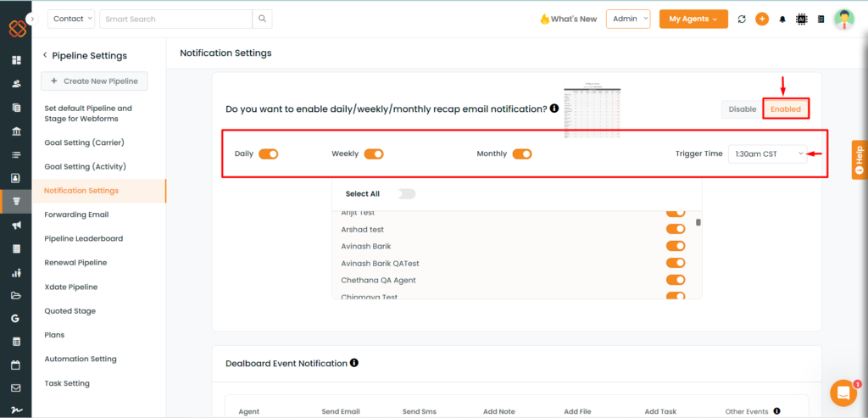Click the refresh sync icon in header
The width and height of the screenshot is (868, 418).
pyautogui.click(x=742, y=19)
